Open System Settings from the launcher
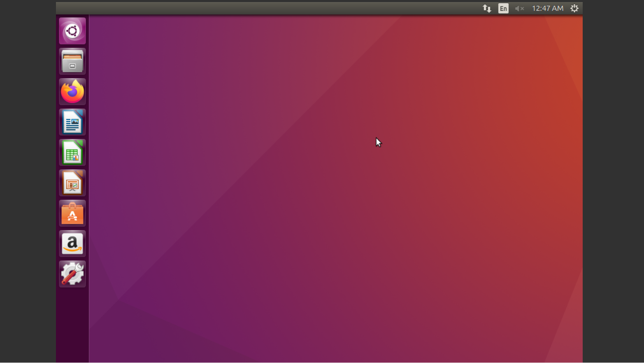The height and width of the screenshot is (363, 644). [72, 274]
